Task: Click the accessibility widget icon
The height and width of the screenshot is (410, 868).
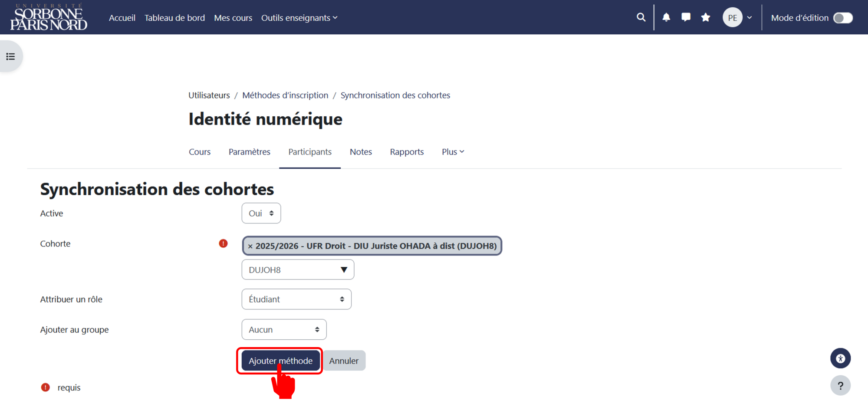Action: tap(840, 358)
